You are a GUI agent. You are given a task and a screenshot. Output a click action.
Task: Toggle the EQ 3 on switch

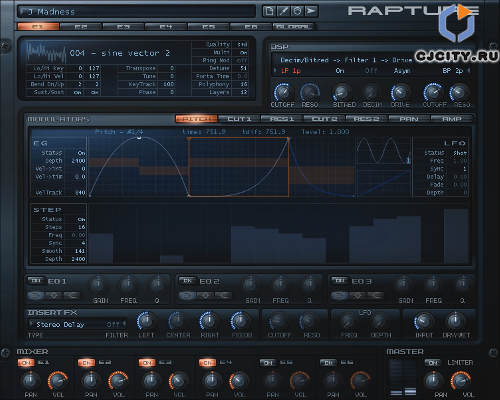click(340, 281)
